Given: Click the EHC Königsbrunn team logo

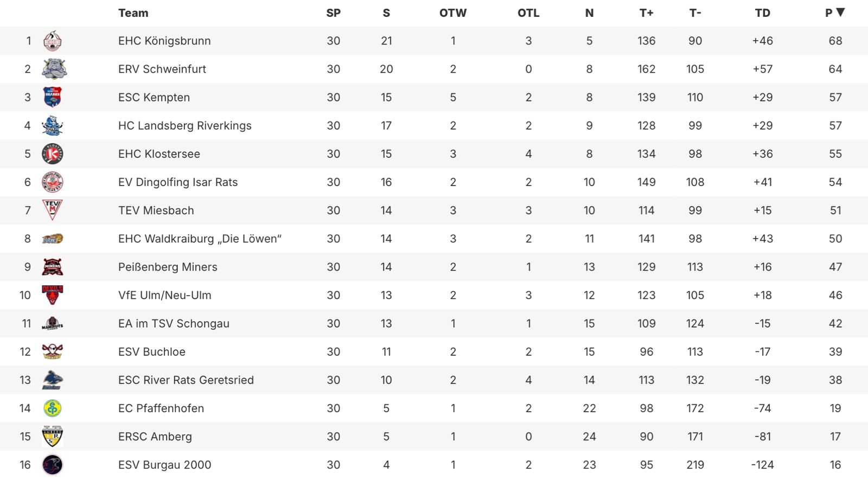Looking at the screenshot, I should [52, 41].
